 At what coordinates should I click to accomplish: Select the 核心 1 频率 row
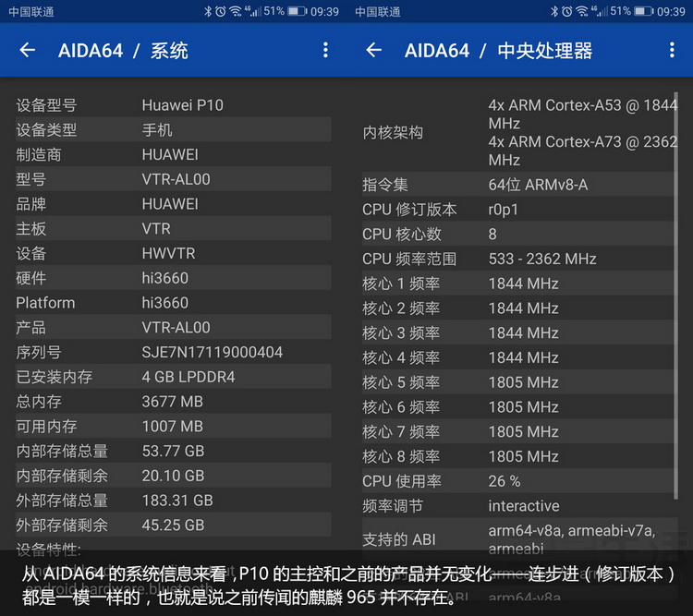[519, 284]
